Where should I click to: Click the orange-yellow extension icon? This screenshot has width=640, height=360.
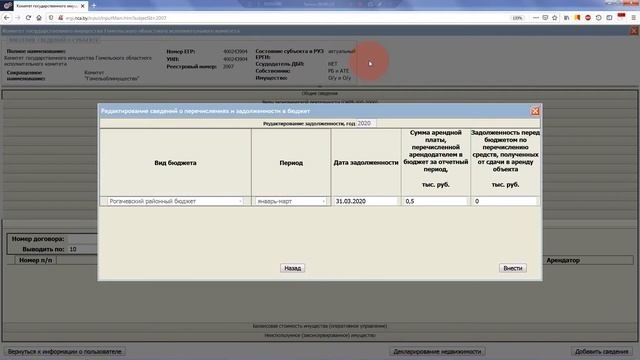coord(577,18)
